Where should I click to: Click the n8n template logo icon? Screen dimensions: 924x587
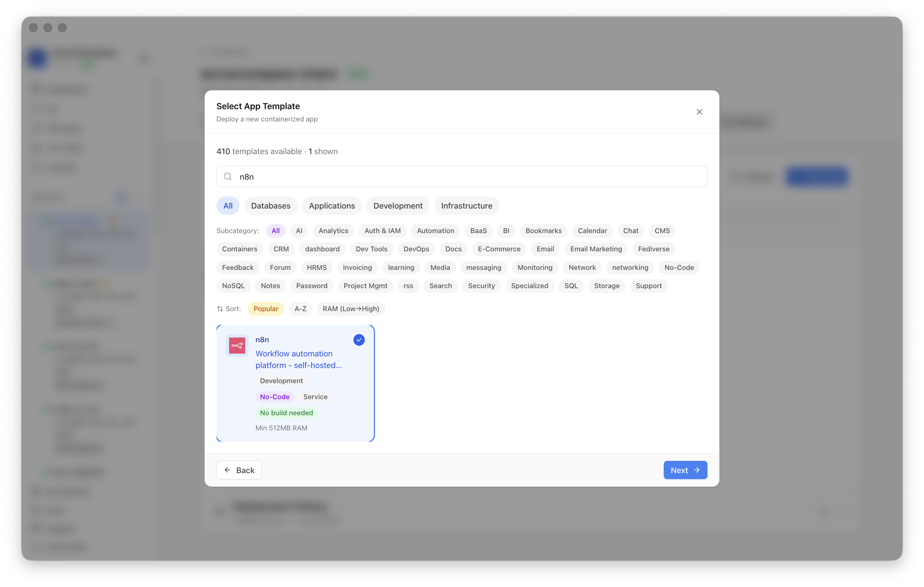[x=237, y=345]
